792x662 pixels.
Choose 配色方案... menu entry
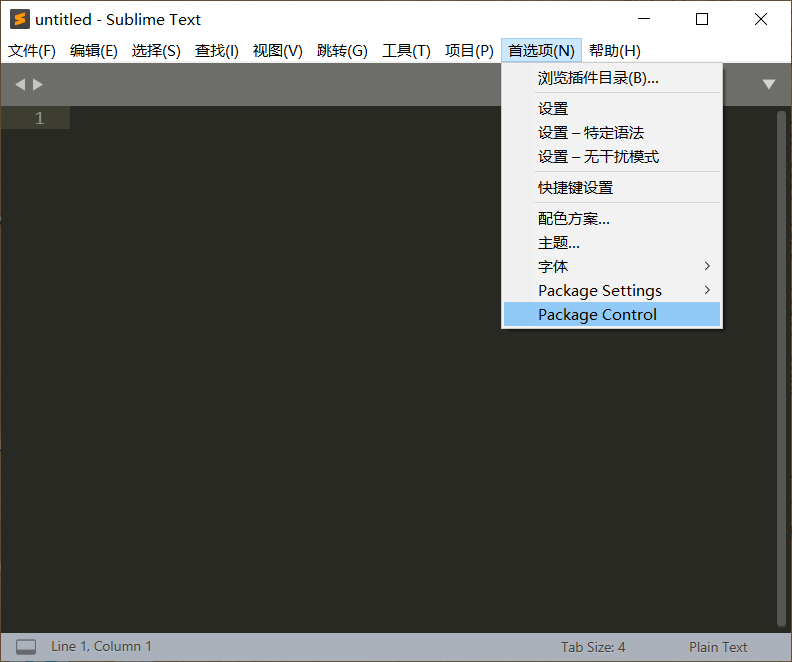click(x=612, y=219)
